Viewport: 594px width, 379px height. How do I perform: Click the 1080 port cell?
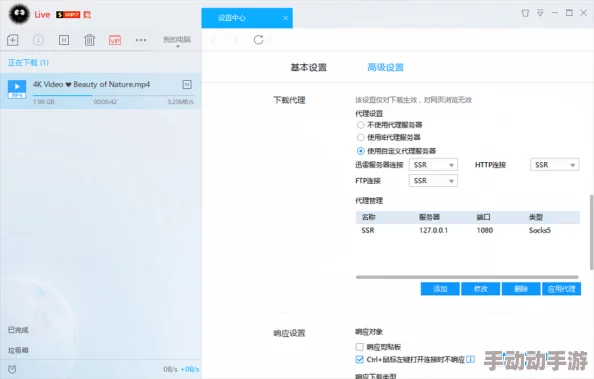tap(485, 230)
